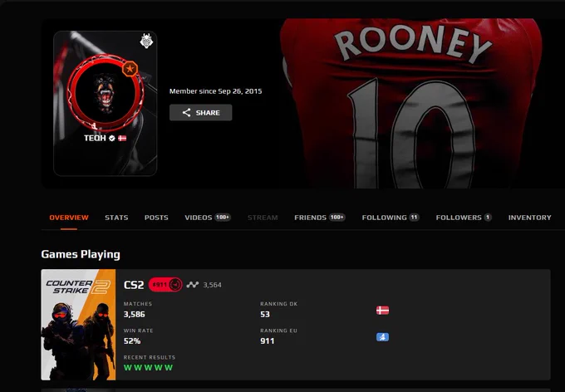Click the red #911 rank badge
Image resolution: width=565 pixels, height=392 pixels.
click(x=165, y=285)
